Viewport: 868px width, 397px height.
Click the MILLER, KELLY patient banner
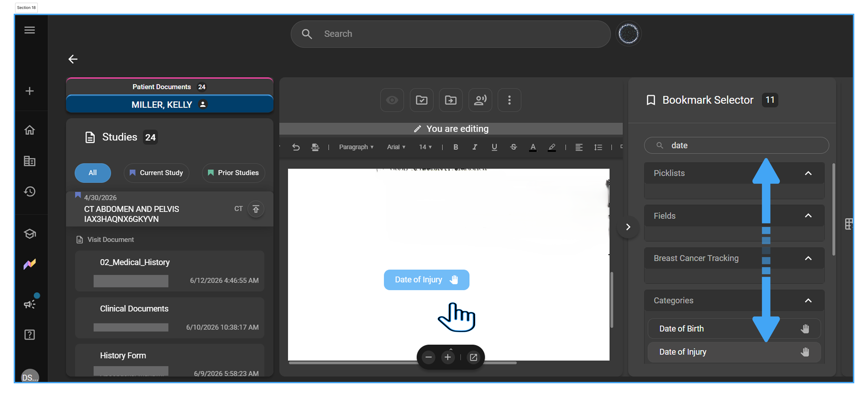pyautogui.click(x=169, y=104)
